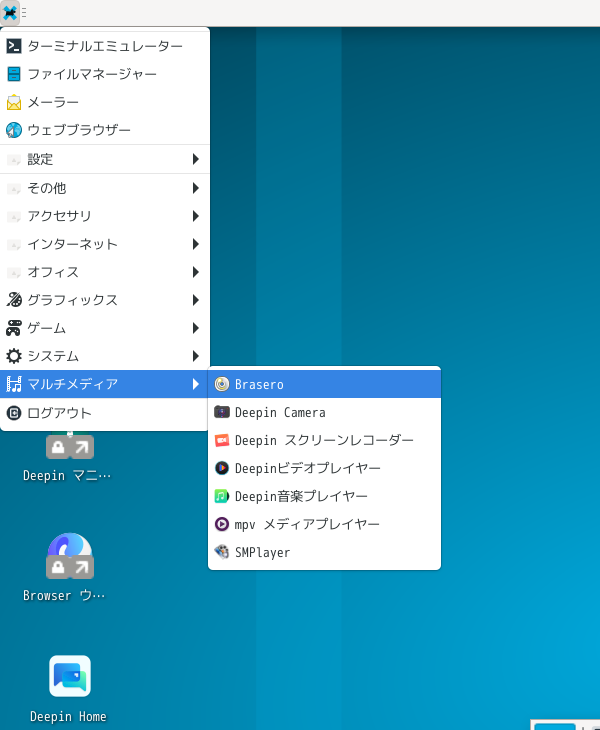Open ターミナルエミュレーター terminal icon
Screen dimensions: 600x730
coord(14,46)
